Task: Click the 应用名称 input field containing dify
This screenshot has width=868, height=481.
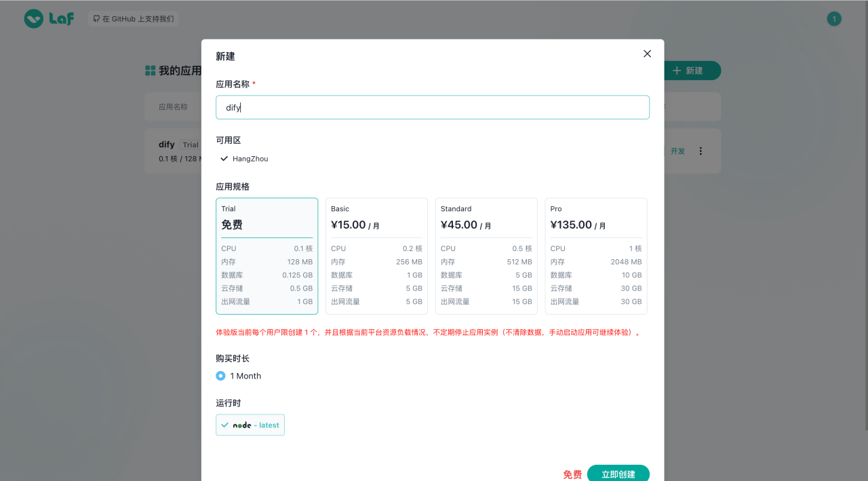Action: [432, 107]
